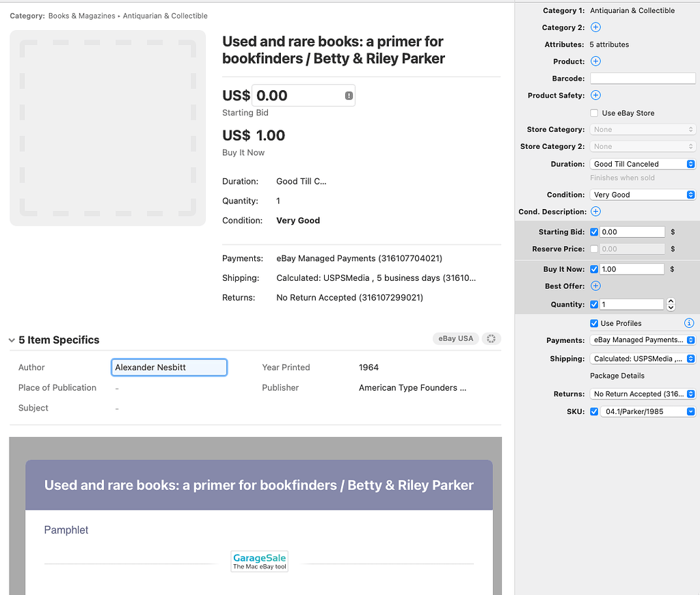Click the refresh icon next to eBay USA badge
The image size is (700, 595).
[x=492, y=338]
